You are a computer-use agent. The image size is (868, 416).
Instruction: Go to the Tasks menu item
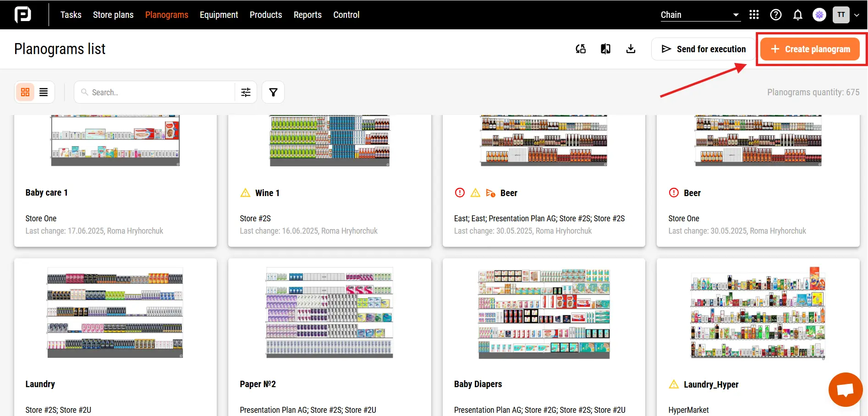tap(71, 14)
